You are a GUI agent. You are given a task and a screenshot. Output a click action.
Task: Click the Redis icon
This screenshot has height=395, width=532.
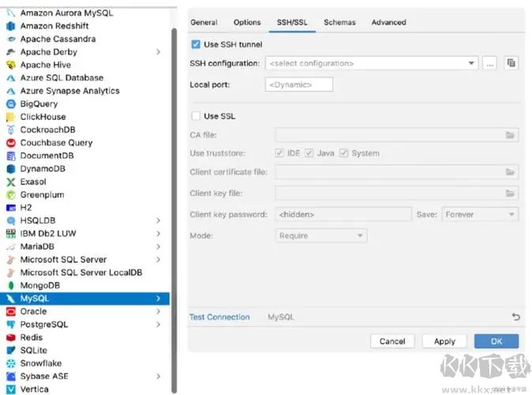11,337
